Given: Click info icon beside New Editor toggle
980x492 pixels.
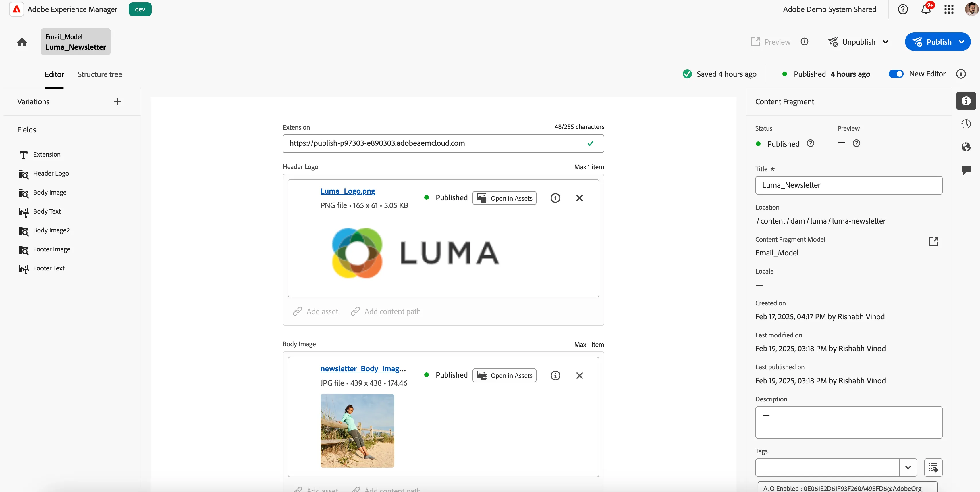Looking at the screenshot, I should [x=961, y=74].
